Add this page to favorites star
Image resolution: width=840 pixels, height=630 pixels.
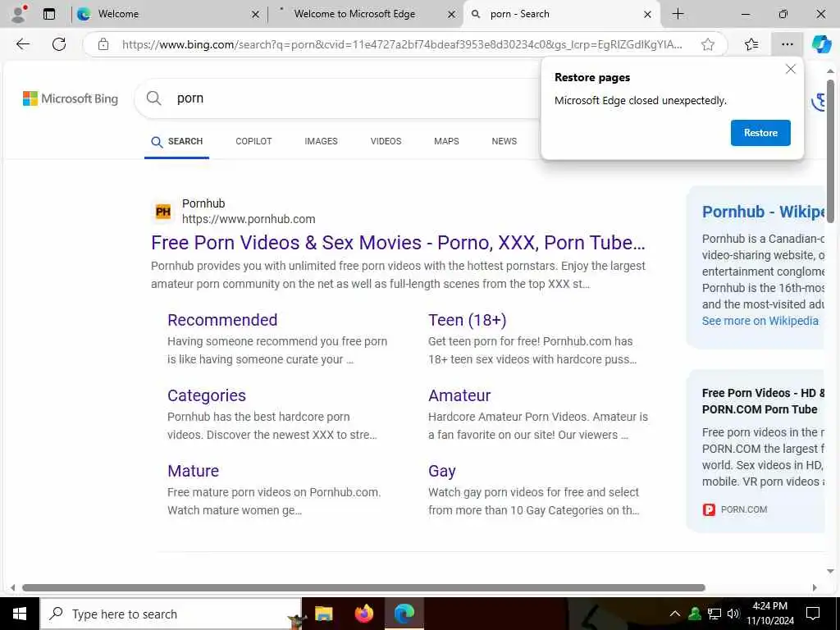pyautogui.click(x=708, y=44)
